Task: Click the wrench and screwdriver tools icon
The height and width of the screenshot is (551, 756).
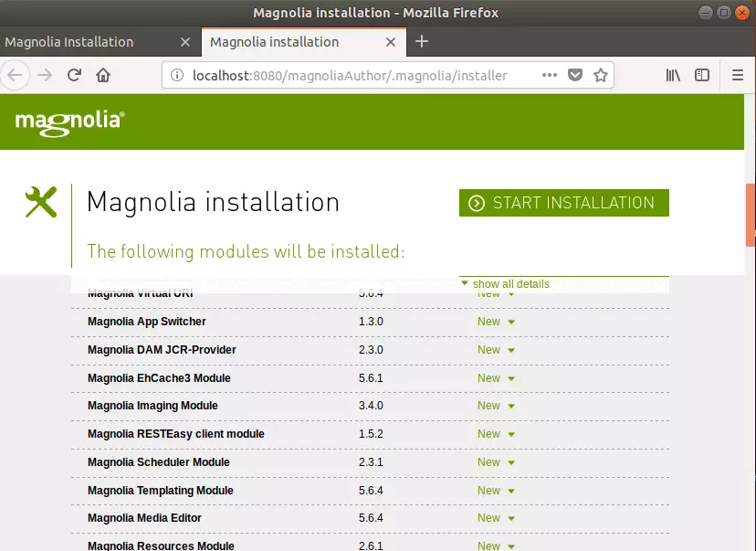Action: pyautogui.click(x=41, y=202)
